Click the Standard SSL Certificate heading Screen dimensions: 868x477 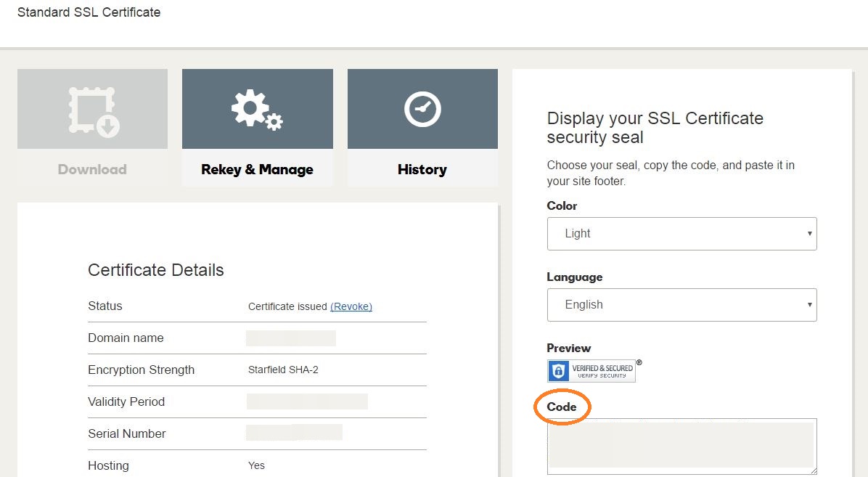(89, 12)
